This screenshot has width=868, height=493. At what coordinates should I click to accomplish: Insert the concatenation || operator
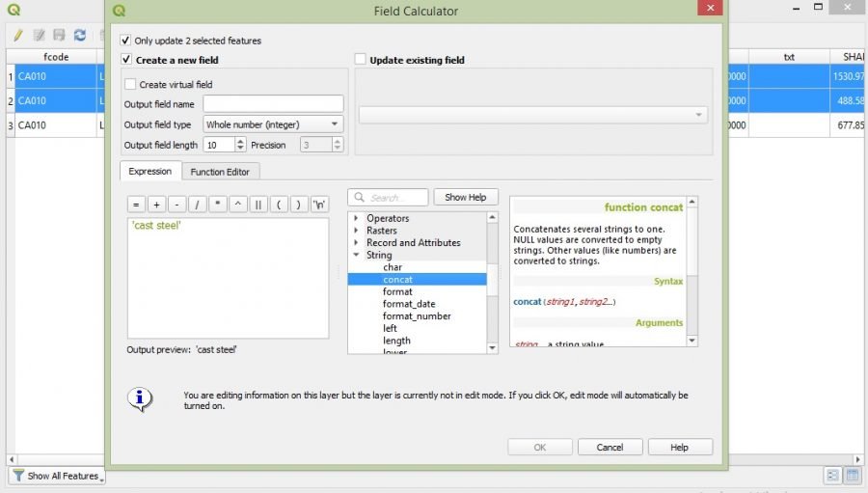(258, 205)
